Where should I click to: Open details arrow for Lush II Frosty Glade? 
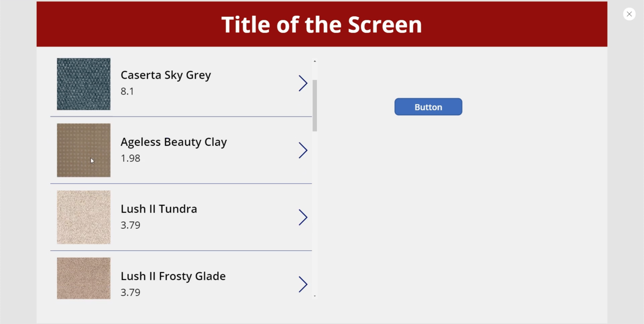click(x=303, y=284)
